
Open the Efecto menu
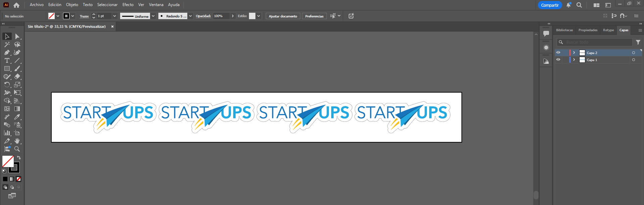coord(128,5)
